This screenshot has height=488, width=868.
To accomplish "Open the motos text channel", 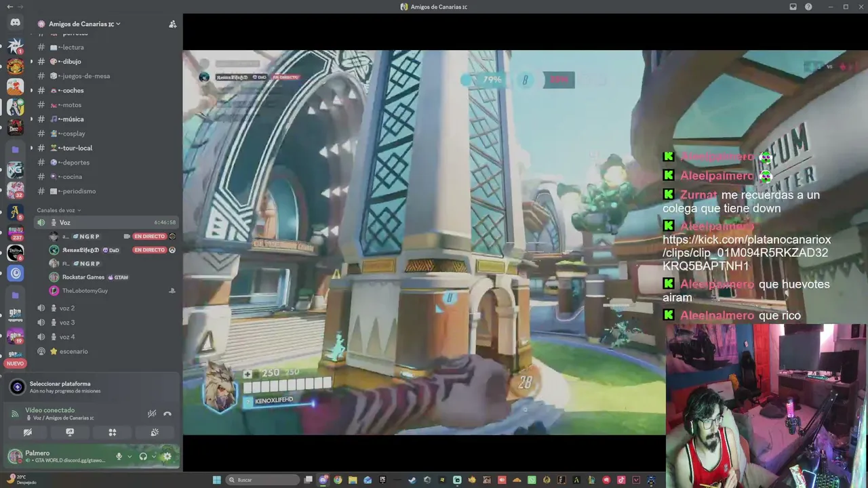I will click(x=107, y=105).
